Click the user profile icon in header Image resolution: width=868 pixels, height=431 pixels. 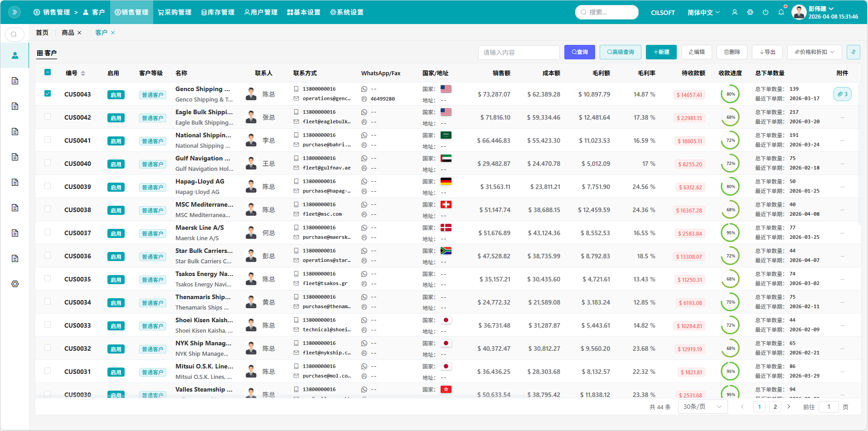(x=735, y=12)
